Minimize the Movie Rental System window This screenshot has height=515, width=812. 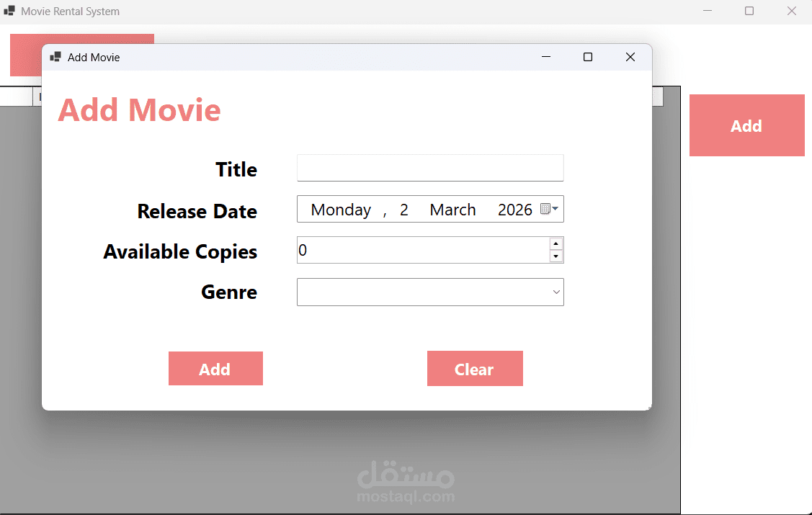(x=708, y=11)
